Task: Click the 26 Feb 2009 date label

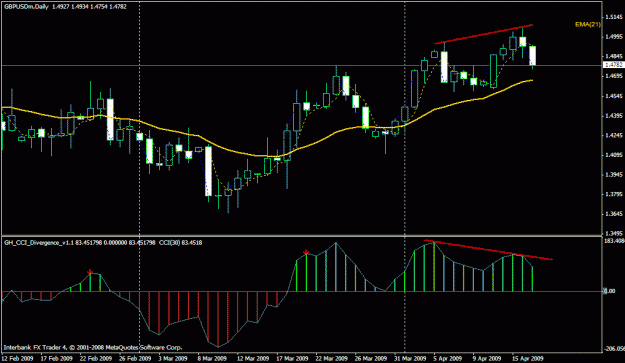Action: coord(135,358)
